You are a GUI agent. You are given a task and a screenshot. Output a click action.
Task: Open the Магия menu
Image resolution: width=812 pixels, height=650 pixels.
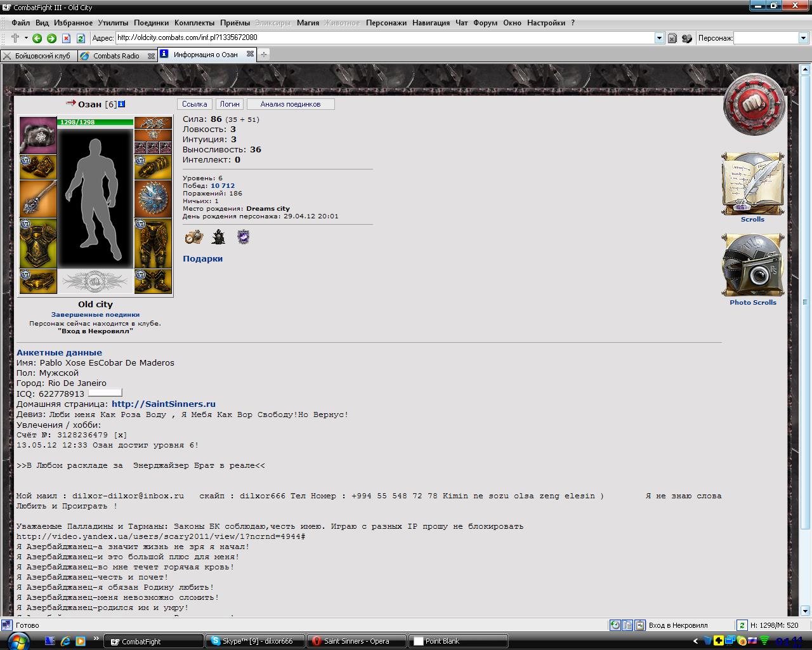308,23
